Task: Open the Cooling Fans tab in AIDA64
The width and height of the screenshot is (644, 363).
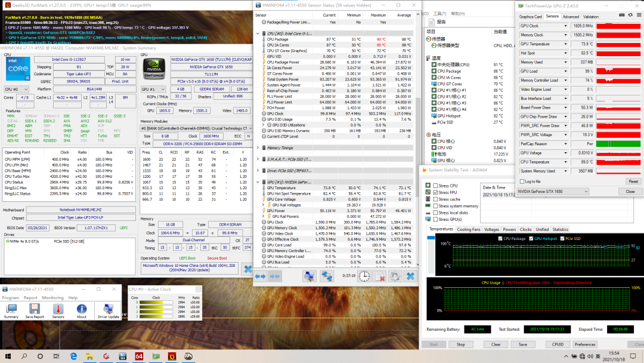Action: [468, 230]
